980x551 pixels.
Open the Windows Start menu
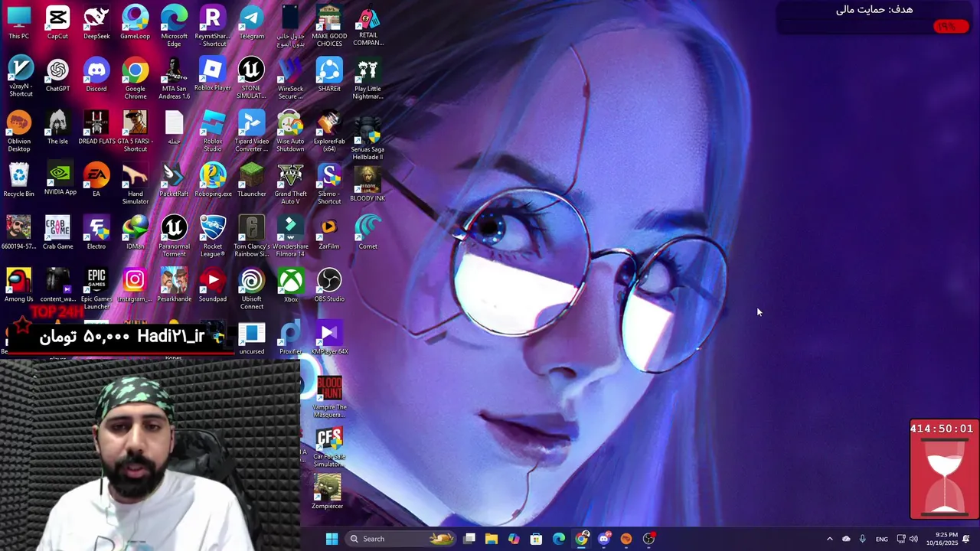(x=332, y=539)
